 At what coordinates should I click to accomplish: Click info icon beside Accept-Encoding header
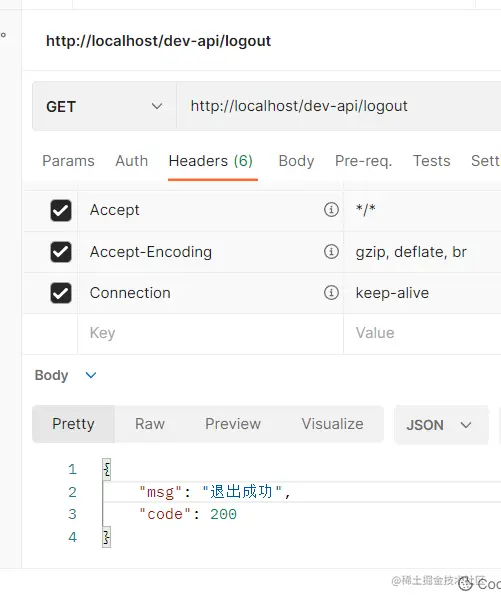click(x=331, y=251)
